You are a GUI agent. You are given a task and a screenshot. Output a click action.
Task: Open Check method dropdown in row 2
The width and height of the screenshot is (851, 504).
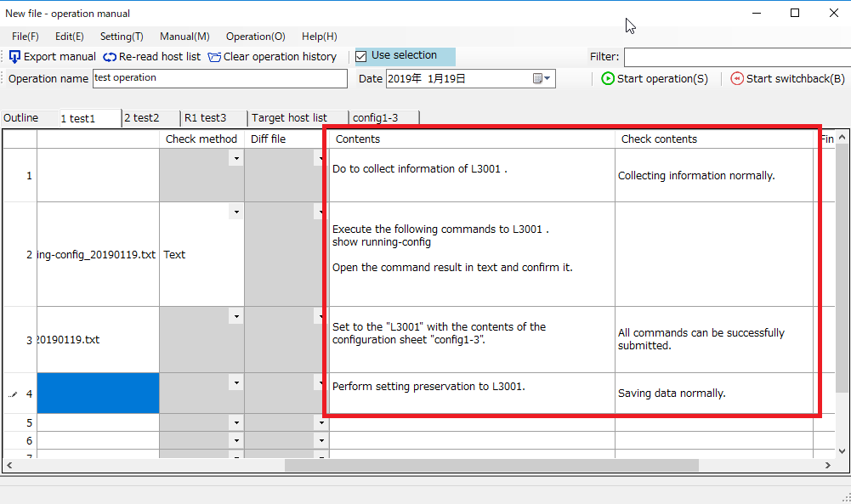tap(235, 212)
